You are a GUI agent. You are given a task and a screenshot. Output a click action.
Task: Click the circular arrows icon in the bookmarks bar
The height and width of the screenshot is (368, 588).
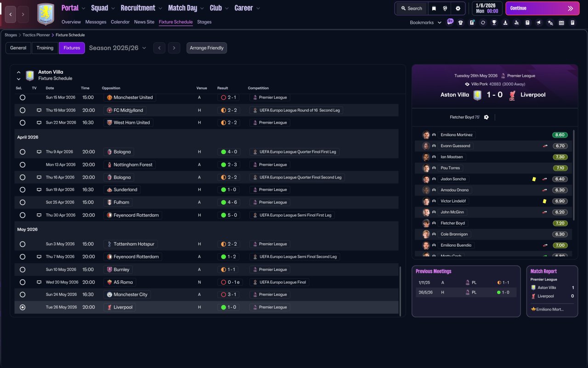[483, 23]
